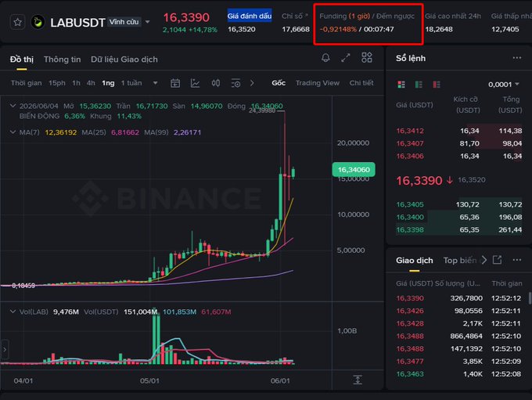Screen dimensions: 532x400
Task: Select the 1h timeframe
Action: (76, 83)
